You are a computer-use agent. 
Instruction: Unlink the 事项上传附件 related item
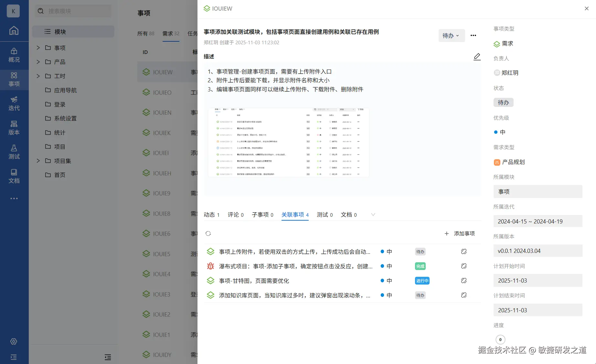click(x=464, y=252)
